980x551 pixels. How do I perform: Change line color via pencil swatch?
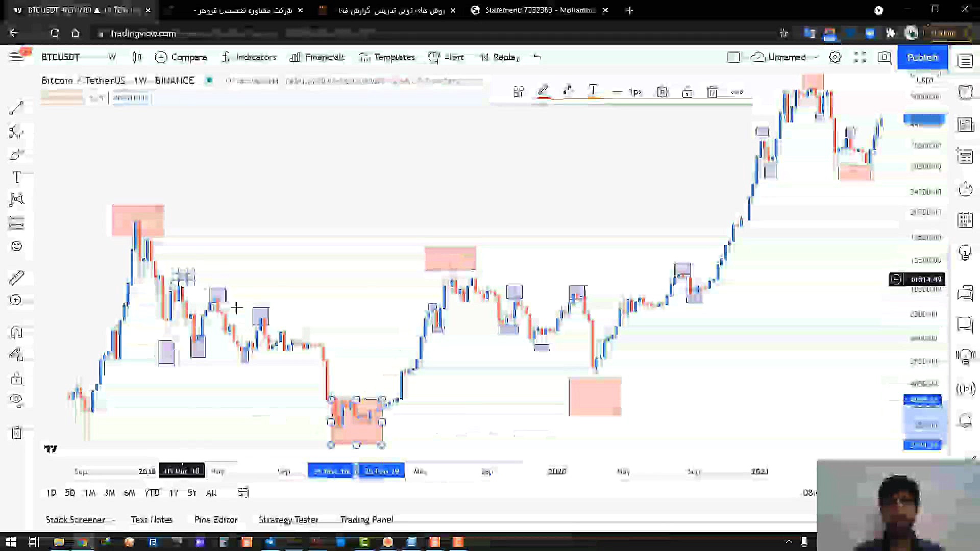pos(543,92)
